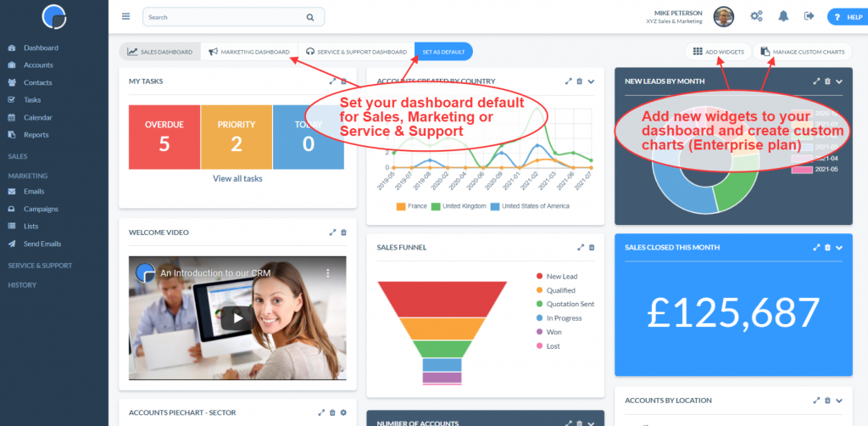The height and width of the screenshot is (426, 868).
Task: Delete the Accounts Created by Country widget
Action: (580, 81)
